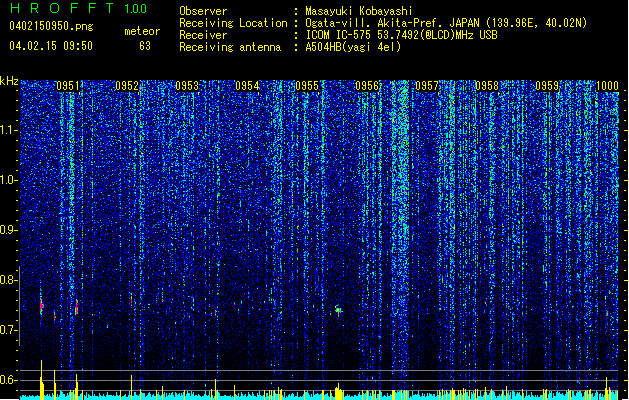The image size is (629, 400).
Task: Click the 0955 time marker
Action: tap(307, 86)
